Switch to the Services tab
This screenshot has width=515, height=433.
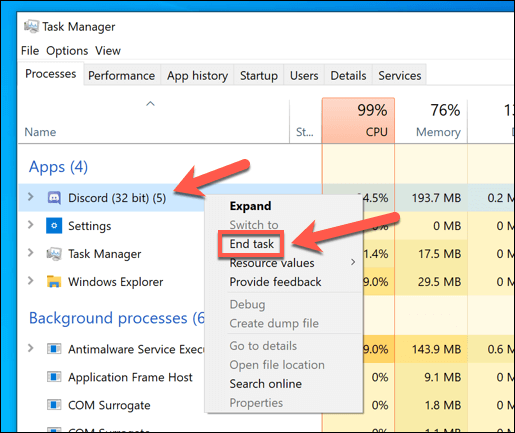point(400,76)
